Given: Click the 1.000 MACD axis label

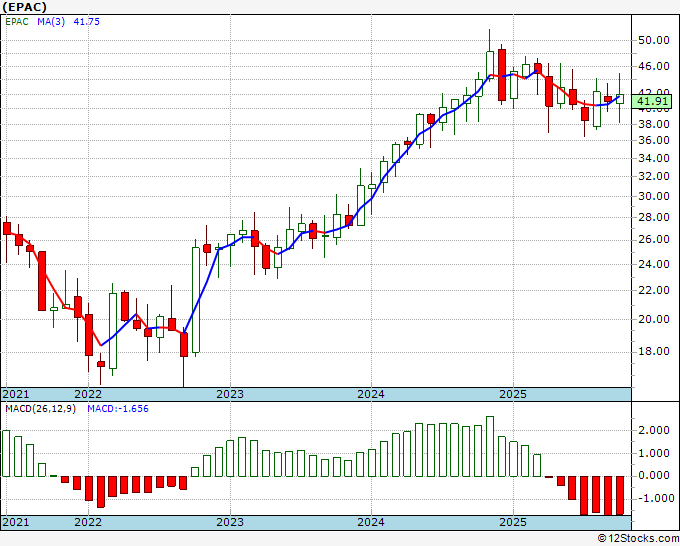Looking at the screenshot, I should click(x=656, y=454).
